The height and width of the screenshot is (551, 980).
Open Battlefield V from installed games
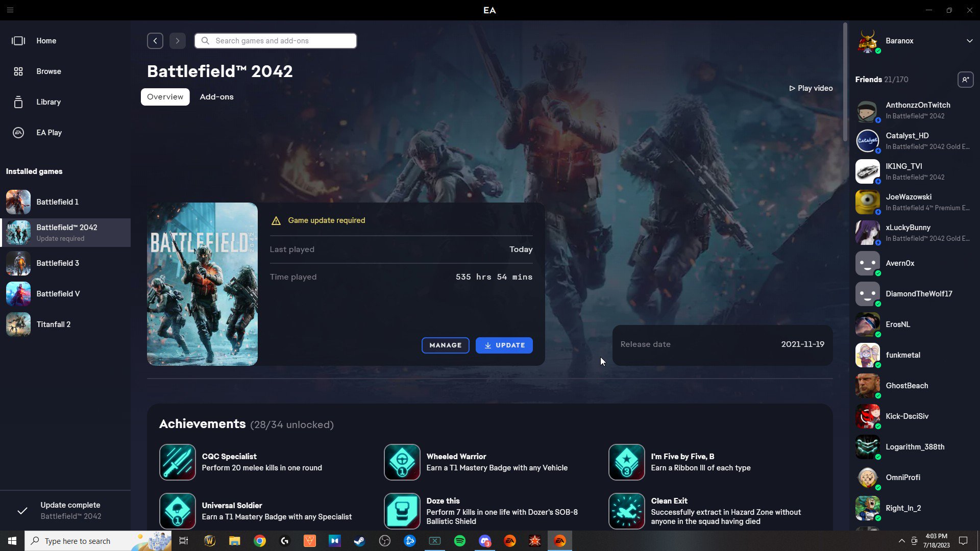[58, 294]
